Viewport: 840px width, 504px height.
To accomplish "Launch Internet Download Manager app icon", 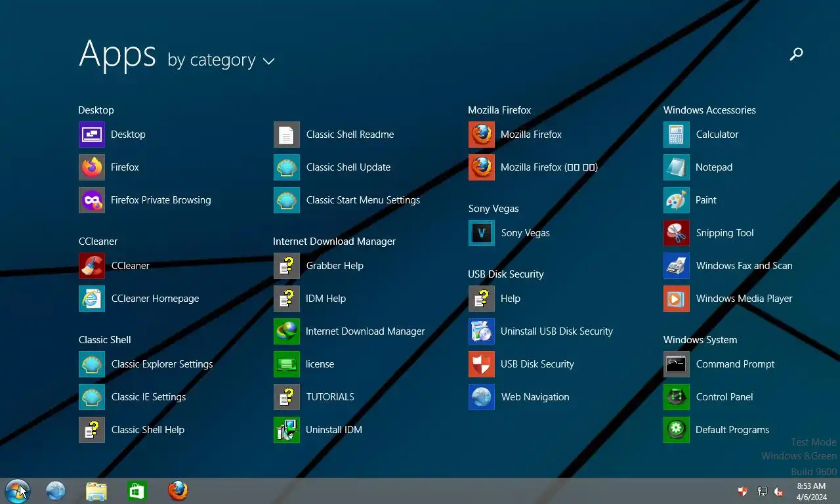I will [287, 331].
